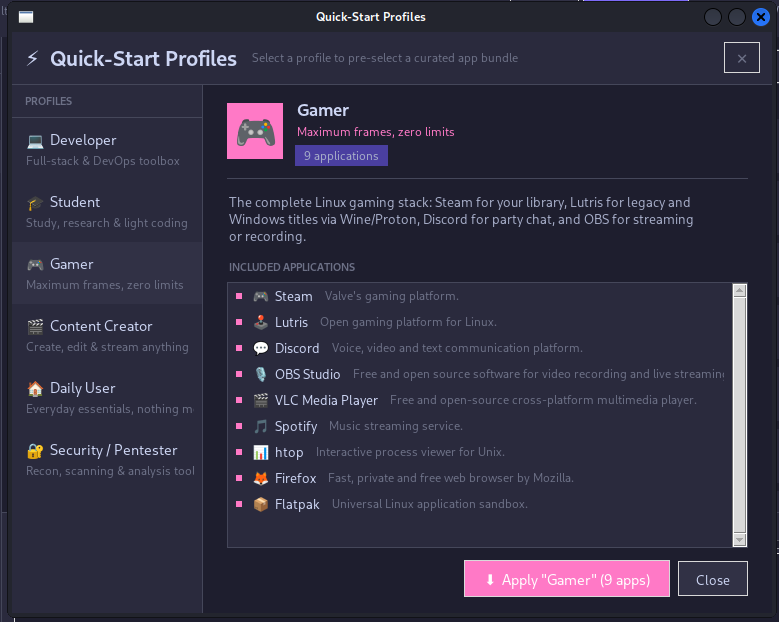Click the VLC Media Player entry name
779x622 pixels.
tap(326, 400)
